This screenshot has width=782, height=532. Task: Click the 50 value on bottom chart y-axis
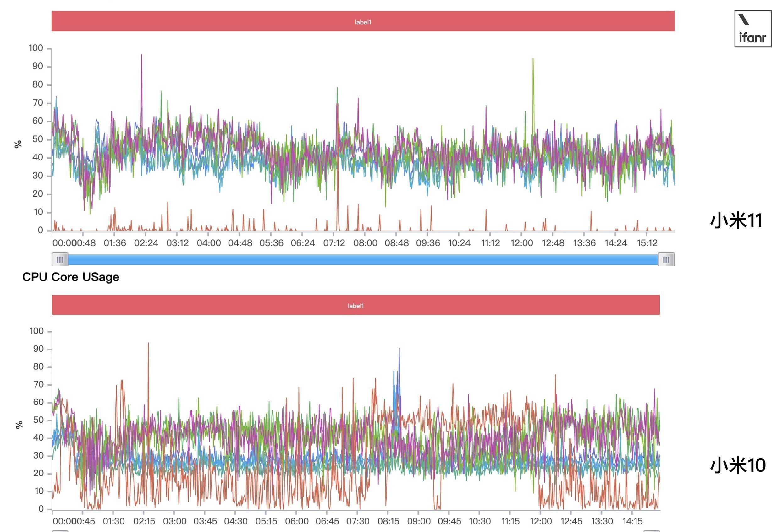tap(38, 420)
